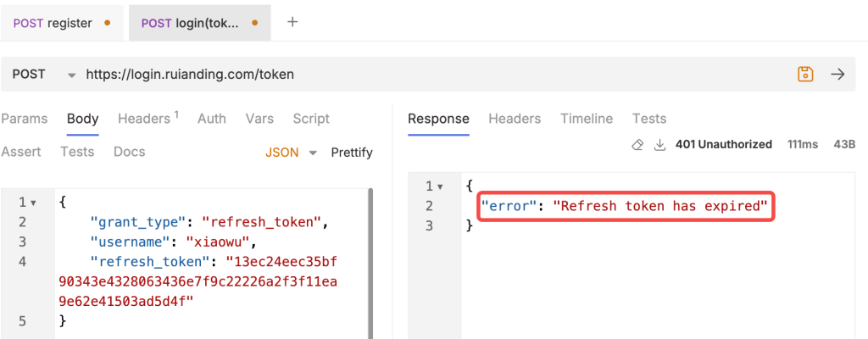Collapse response JSON fold arrow at line 1
868x339 pixels.
pos(440,186)
